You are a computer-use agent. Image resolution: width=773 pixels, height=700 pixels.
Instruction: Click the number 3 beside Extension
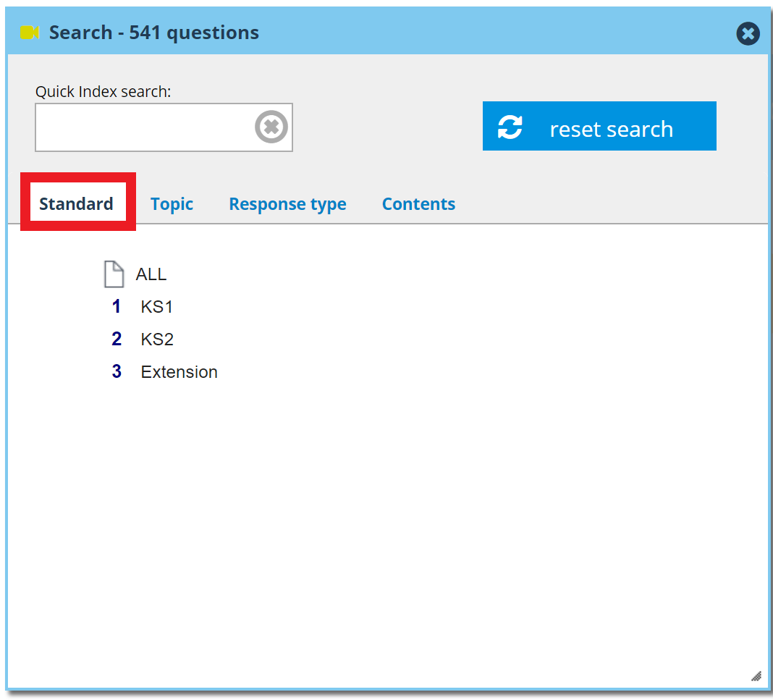click(117, 372)
